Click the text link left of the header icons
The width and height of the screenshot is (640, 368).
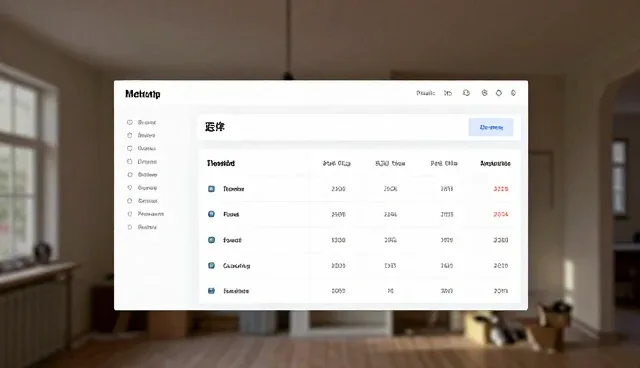pos(425,93)
